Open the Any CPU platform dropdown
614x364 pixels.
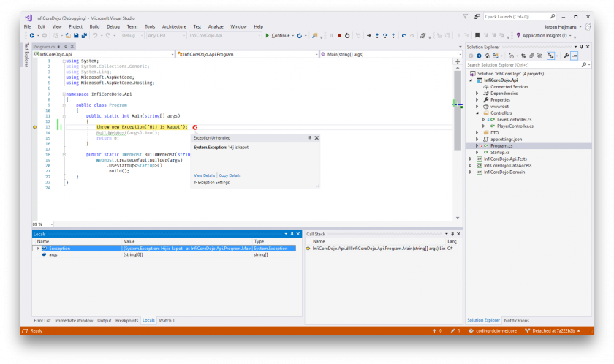coord(167,35)
